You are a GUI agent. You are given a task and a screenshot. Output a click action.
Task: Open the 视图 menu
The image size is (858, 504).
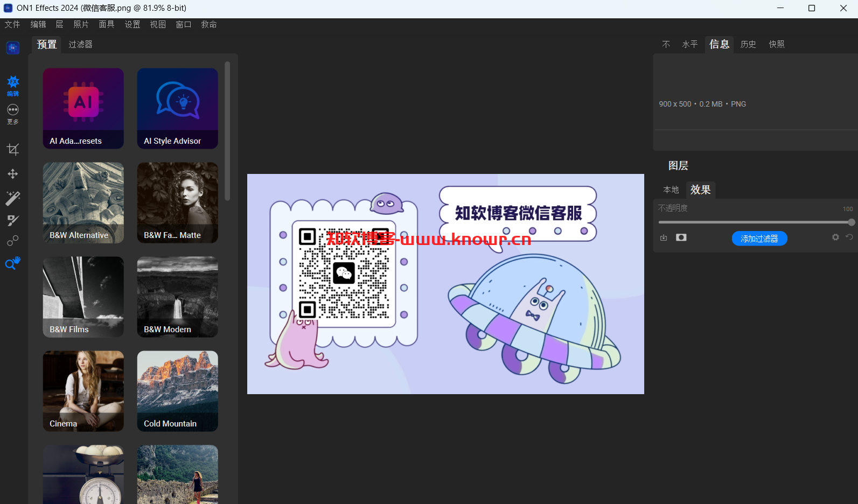158,24
